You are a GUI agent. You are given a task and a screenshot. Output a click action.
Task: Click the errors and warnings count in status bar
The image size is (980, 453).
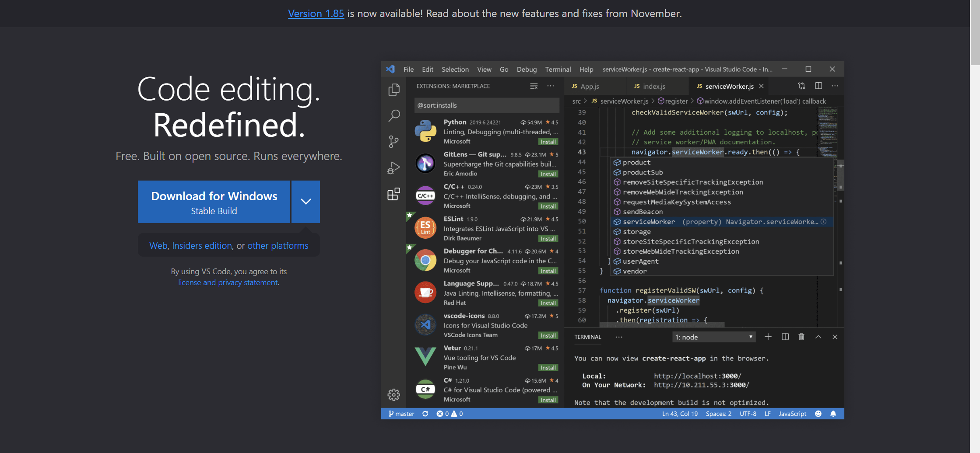[450, 414]
